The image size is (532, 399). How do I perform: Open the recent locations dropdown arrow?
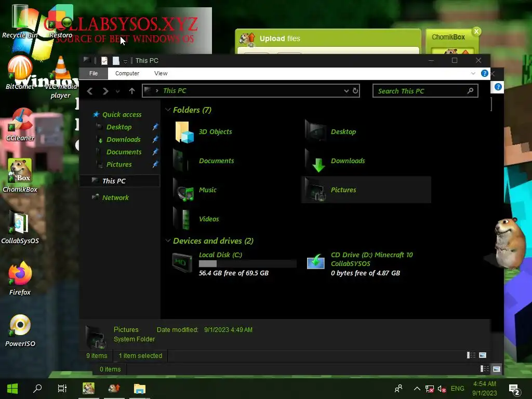click(x=118, y=91)
